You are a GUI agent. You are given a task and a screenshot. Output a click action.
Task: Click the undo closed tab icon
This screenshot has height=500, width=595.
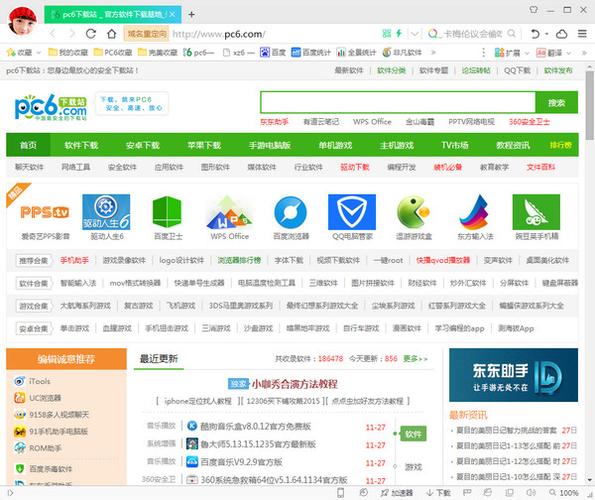pyautogui.click(x=535, y=34)
